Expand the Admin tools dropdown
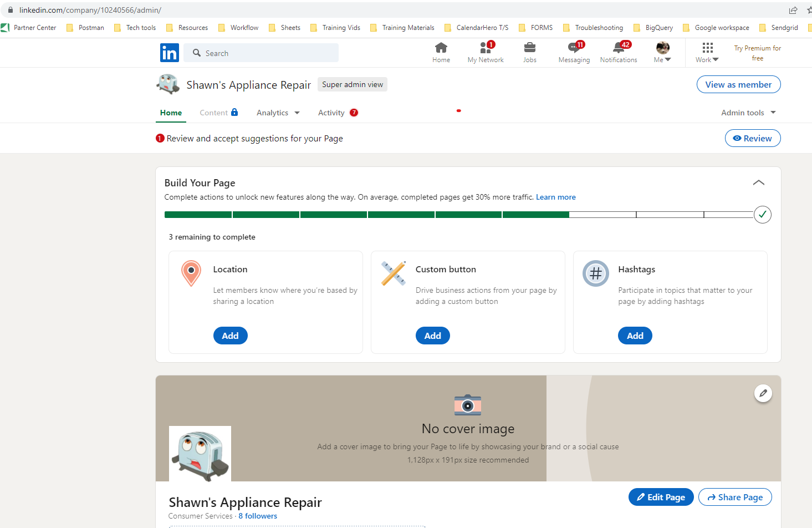The image size is (812, 528). coord(748,113)
